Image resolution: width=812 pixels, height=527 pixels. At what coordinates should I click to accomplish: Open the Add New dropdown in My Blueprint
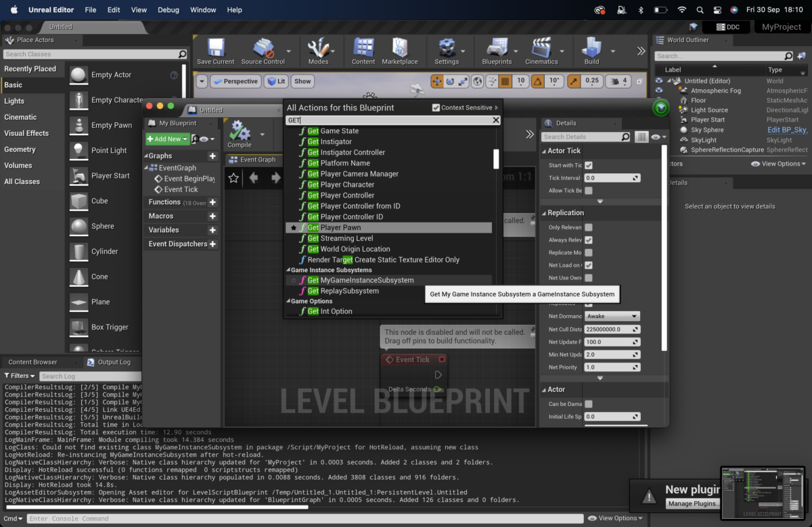167,139
